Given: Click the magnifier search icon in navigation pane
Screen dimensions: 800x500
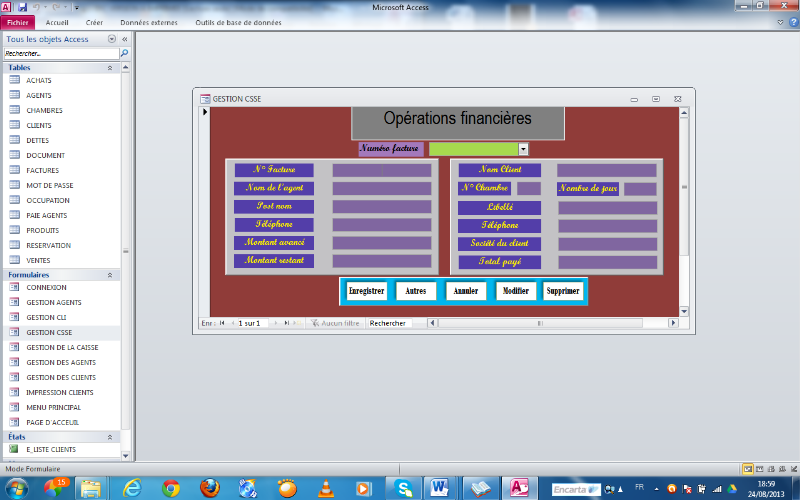Looking at the screenshot, I should coord(124,53).
